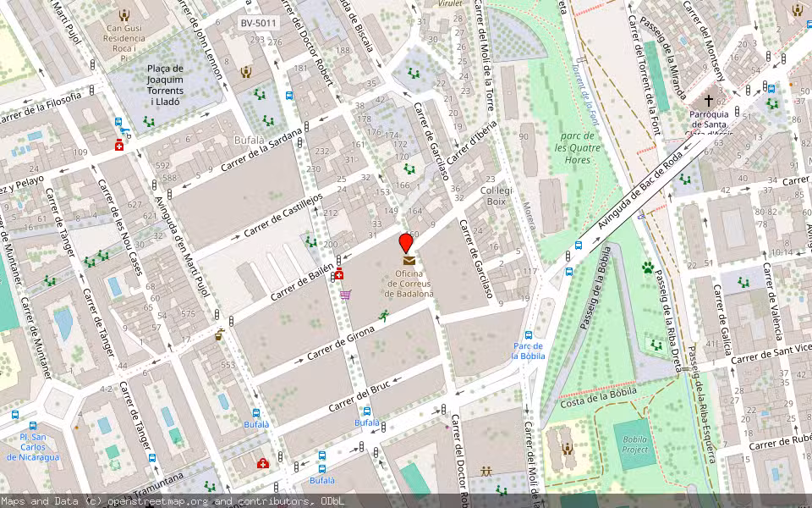Click the 'Carrer de la Filosofia' street label
The width and height of the screenshot is (812, 508).
pos(41,108)
